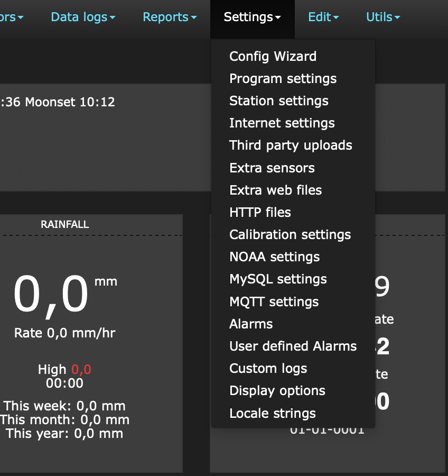Select Alarms menu entry

pyautogui.click(x=251, y=324)
